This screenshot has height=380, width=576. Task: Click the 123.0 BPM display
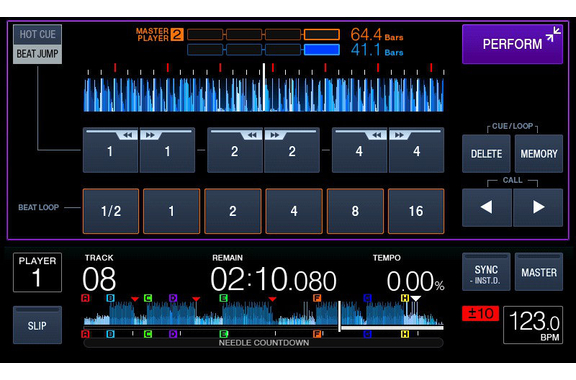pos(533,325)
